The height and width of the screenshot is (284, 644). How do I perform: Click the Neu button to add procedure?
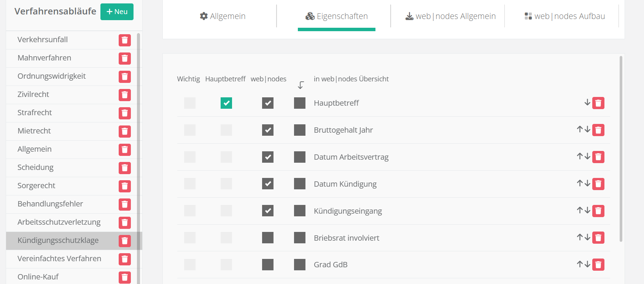point(117,12)
